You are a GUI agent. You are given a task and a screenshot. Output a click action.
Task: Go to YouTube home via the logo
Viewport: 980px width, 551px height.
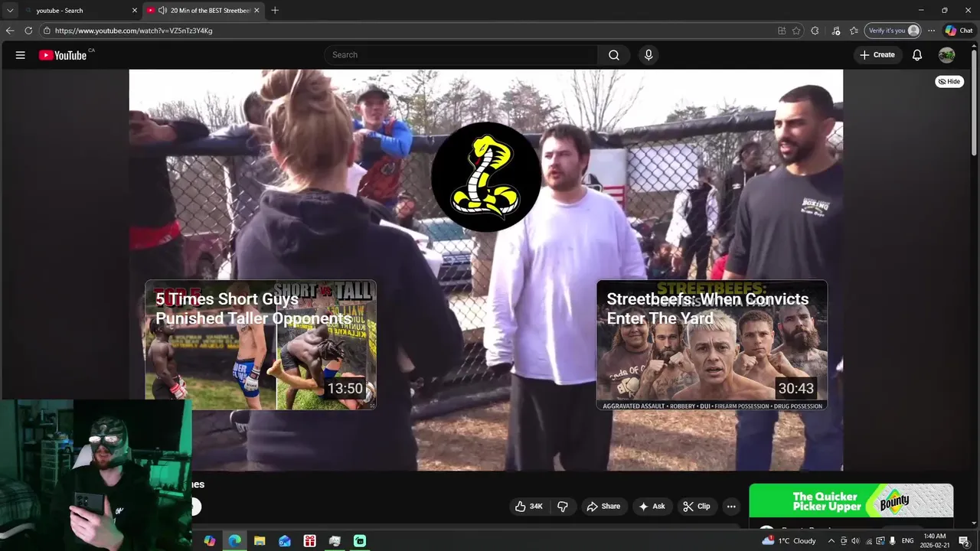pyautogui.click(x=63, y=55)
